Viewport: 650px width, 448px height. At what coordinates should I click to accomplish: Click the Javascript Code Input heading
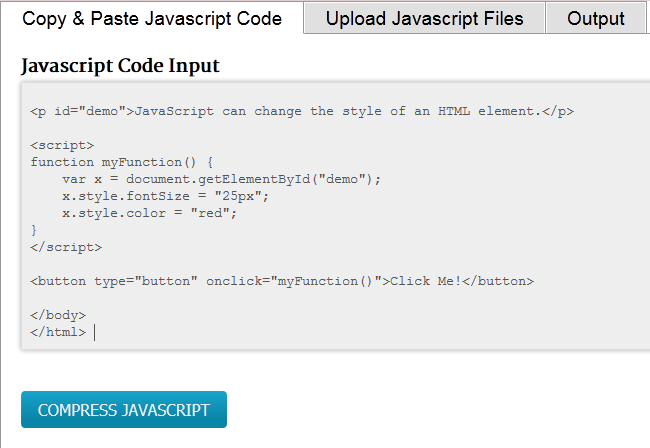tap(120, 66)
